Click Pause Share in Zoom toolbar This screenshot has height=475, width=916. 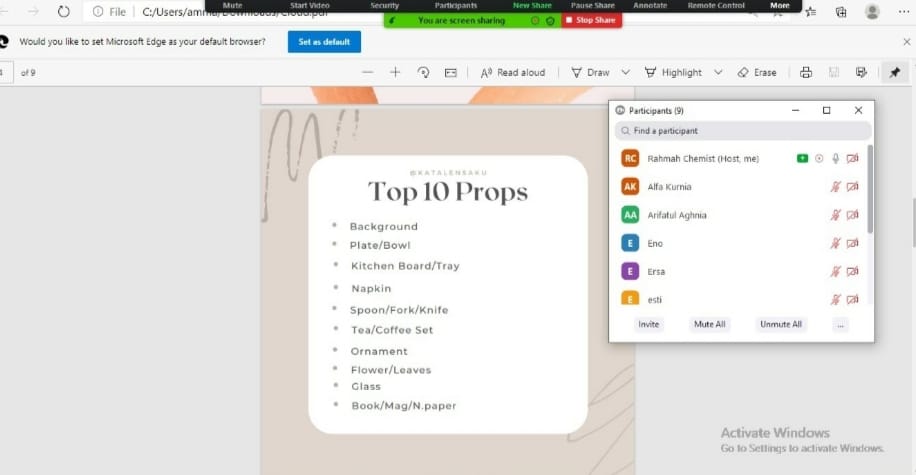[592, 5]
